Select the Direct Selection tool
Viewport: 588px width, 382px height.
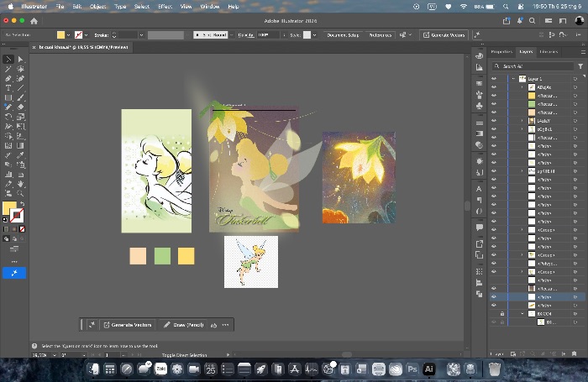pos(20,60)
